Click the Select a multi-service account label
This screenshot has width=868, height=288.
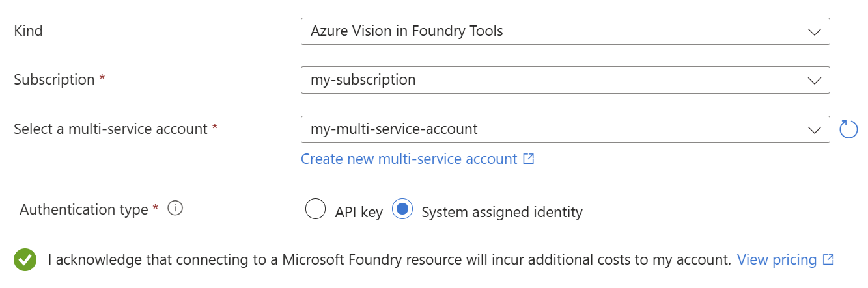click(x=111, y=129)
